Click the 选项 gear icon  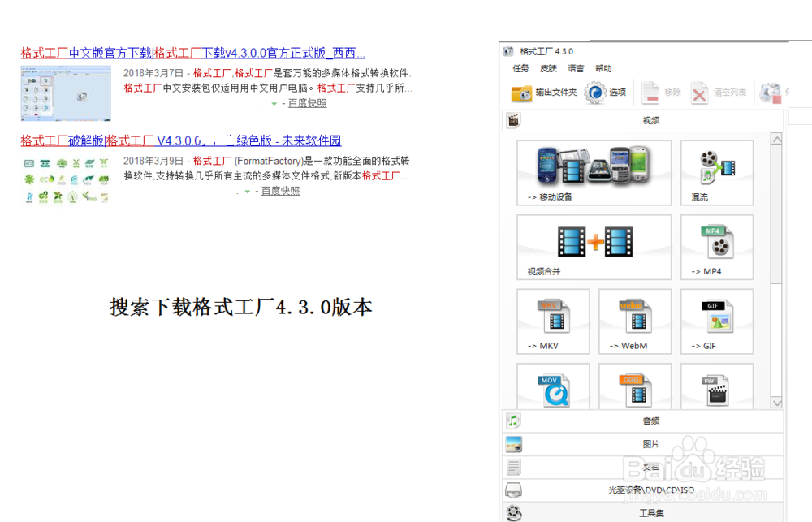[x=595, y=93]
